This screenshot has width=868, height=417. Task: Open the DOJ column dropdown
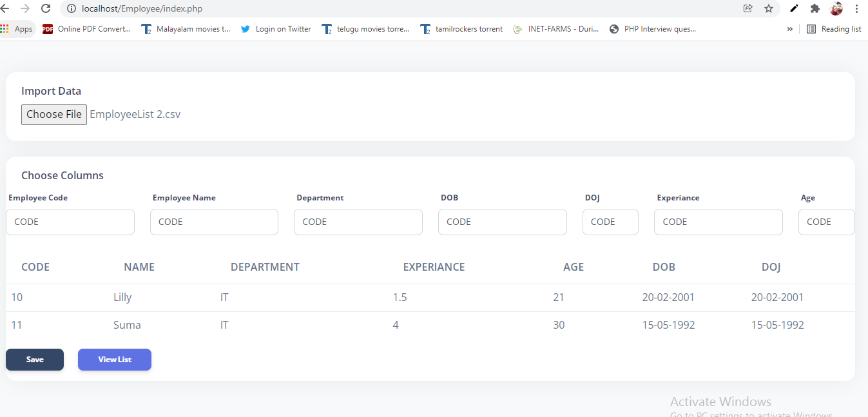pyautogui.click(x=610, y=222)
